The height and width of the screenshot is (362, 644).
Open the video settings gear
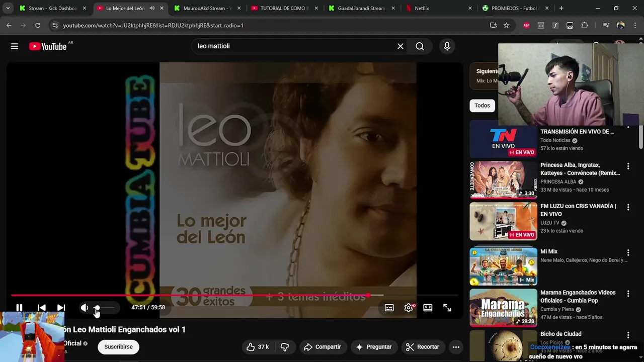[x=409, y=308]
